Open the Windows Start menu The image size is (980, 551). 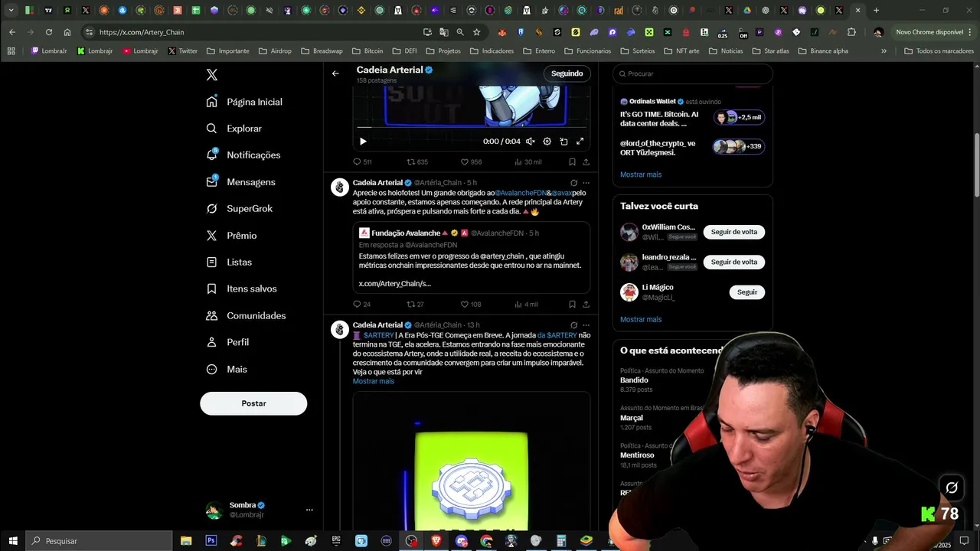pyautogui.click(x=13, y=541)
